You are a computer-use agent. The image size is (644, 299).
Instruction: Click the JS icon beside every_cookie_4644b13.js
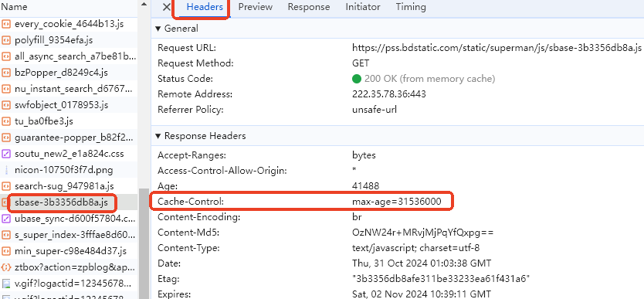[5, 24]
